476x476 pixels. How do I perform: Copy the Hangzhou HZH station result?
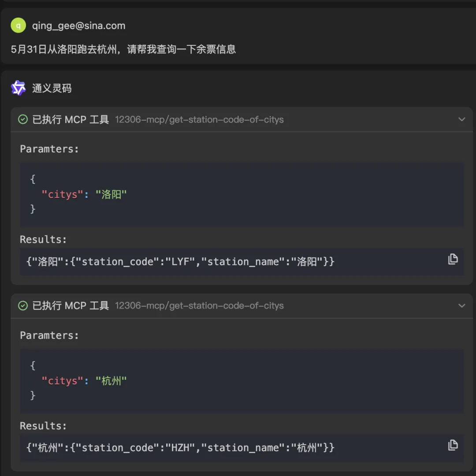[453, 445]
